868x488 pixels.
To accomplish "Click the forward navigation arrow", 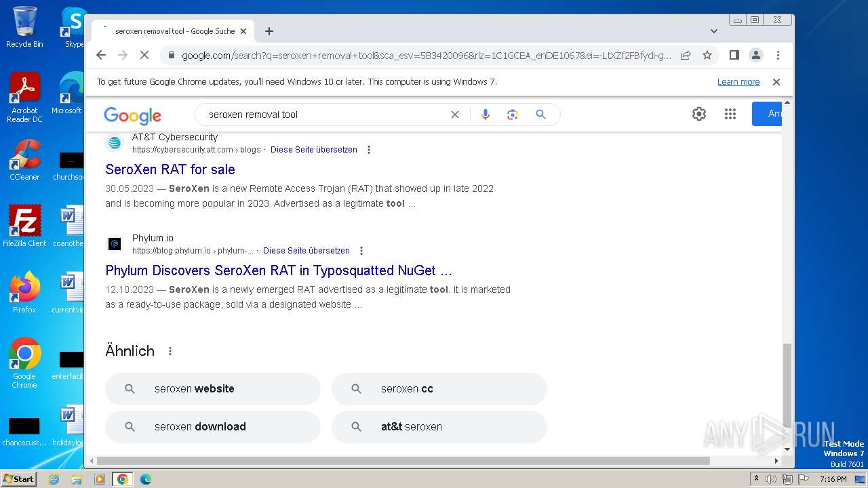I will coord(123,55).
